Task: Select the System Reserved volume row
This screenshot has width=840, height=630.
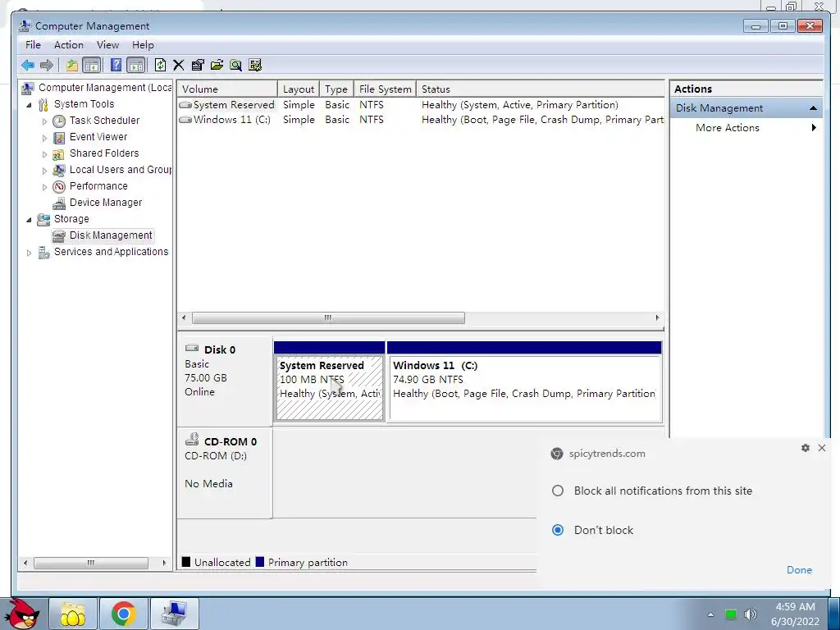Action: [x=421, y=105]
